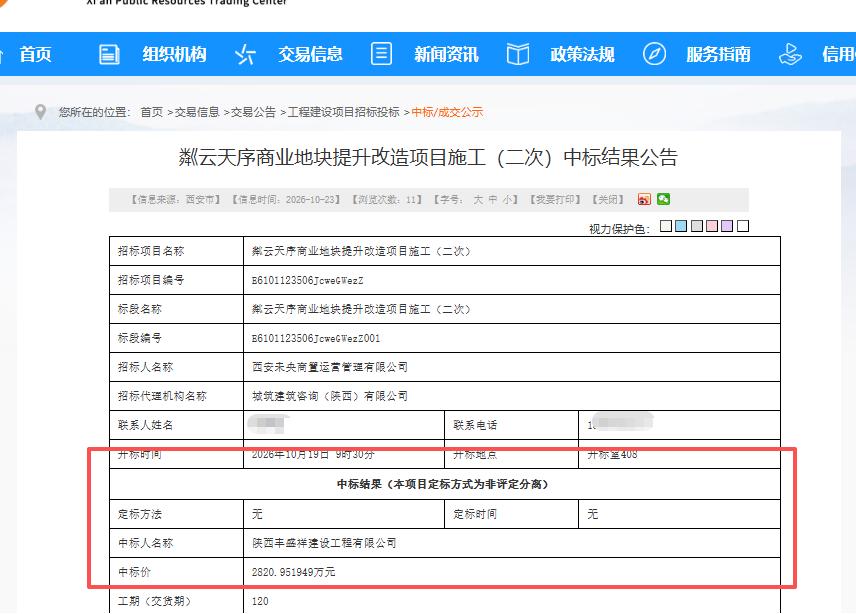The image size is (856, 614).
Task: Set font size to 大
Action: tap(478, 200)
